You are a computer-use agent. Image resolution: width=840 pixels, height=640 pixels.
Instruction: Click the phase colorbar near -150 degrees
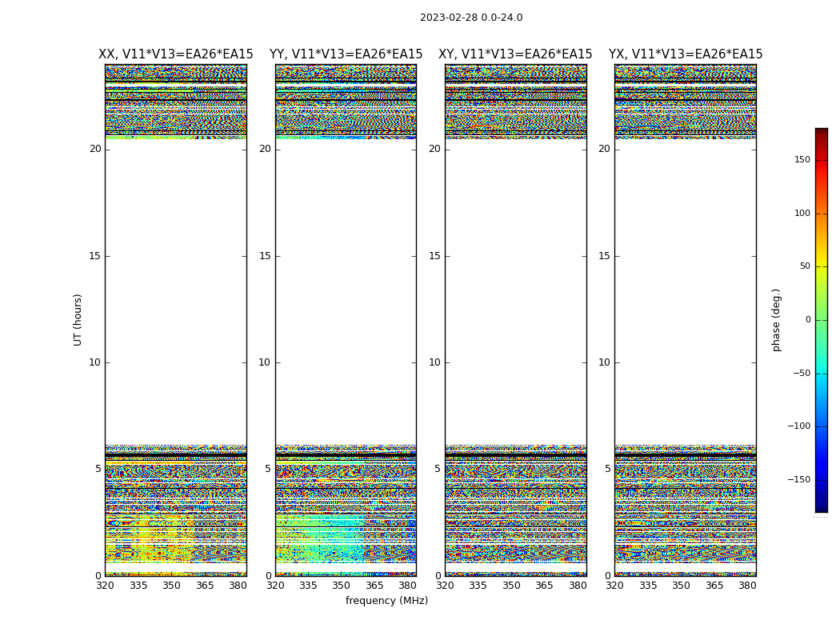coord(822,479)
